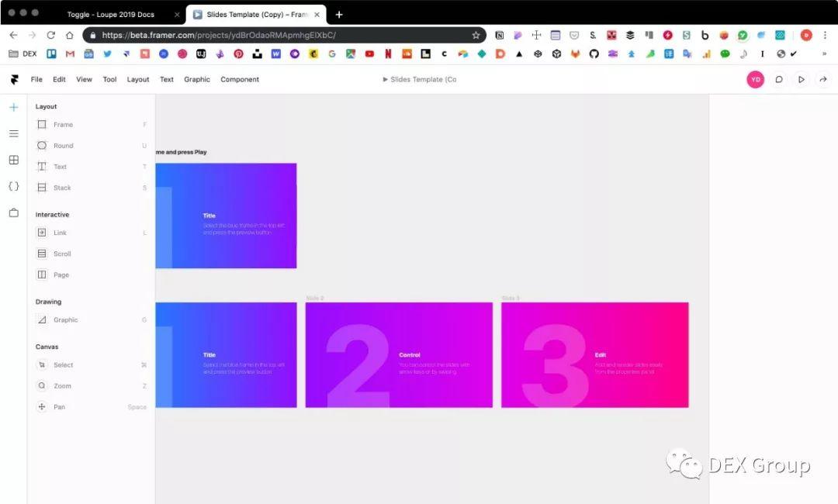The image size is (838, 504).
Task: Open the Layout menu dropdown
Action: click(x=138, y=79)
